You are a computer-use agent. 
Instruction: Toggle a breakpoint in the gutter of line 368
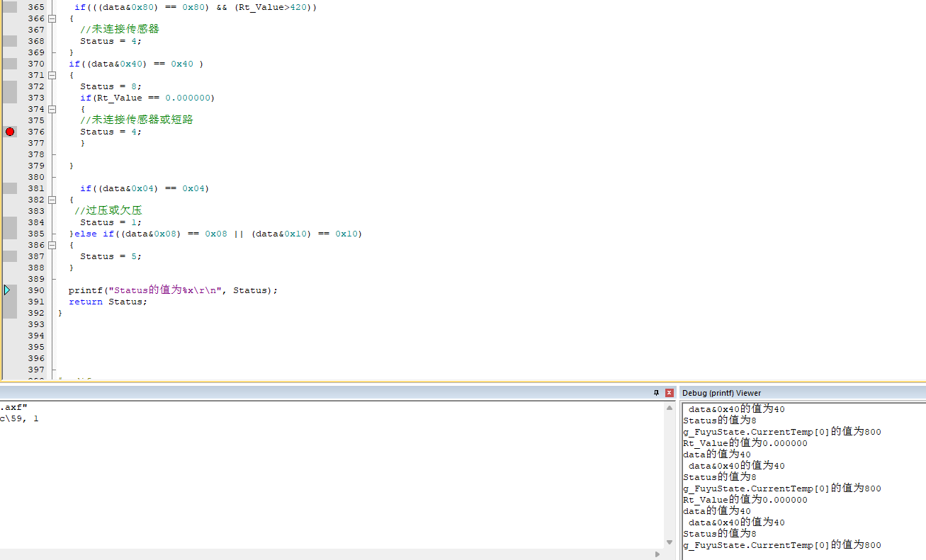click(10, 41)
